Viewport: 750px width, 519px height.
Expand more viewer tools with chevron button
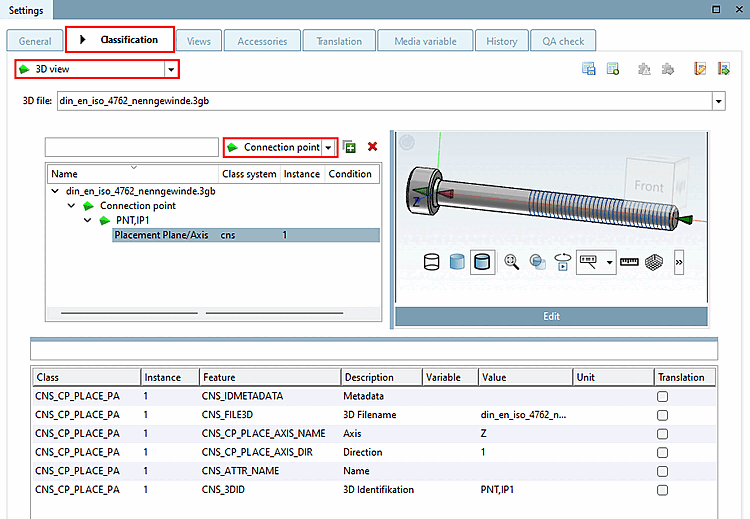pos(680,262)
